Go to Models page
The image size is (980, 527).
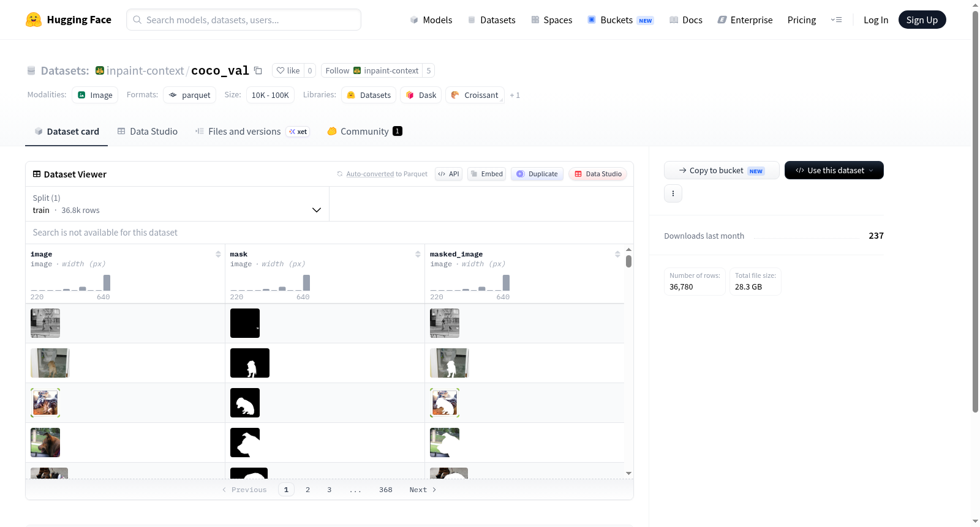point(431,20)
